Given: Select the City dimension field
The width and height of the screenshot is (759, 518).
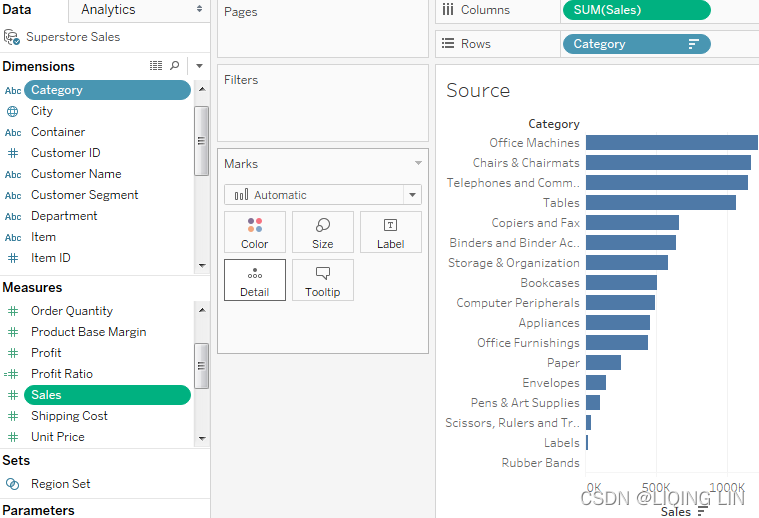Looking at the screenshot, I should [42, 111].
